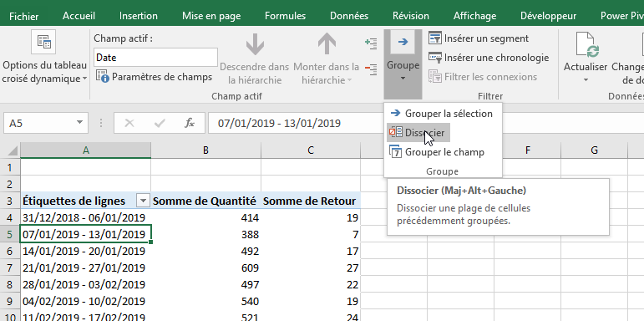
Task: Select retour cell with value 27
Action: coord(311,268)
